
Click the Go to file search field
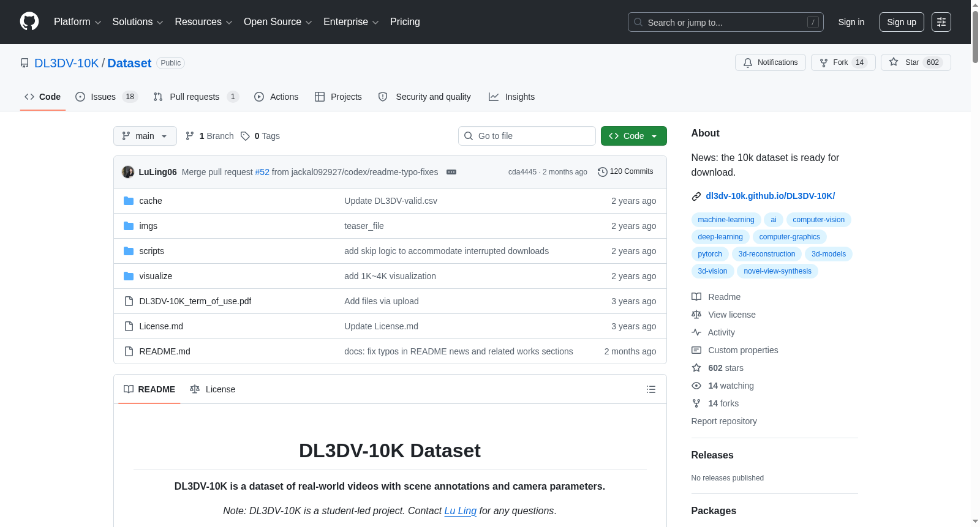[x=527, y=136]
